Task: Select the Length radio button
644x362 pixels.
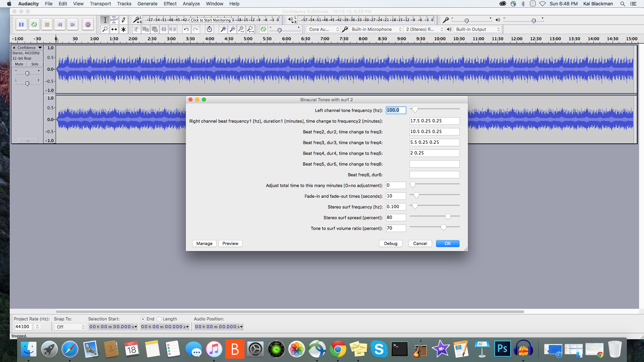Action: coord(159,319)
